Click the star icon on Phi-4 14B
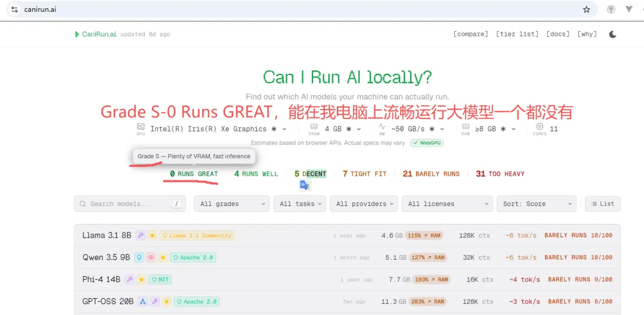Viewport: 644px width, 315px height. [142, 280]
